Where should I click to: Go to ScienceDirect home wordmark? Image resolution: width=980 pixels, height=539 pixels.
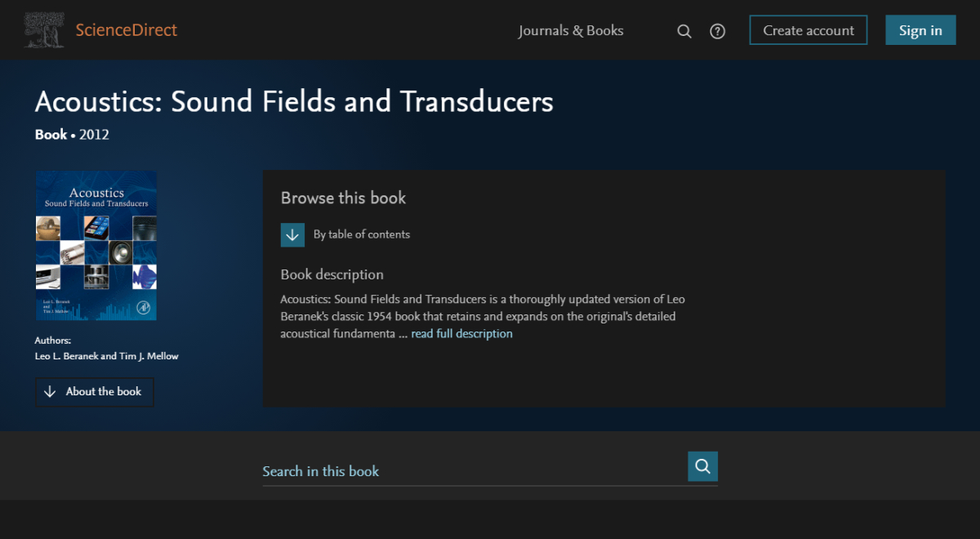coord(126,30)
